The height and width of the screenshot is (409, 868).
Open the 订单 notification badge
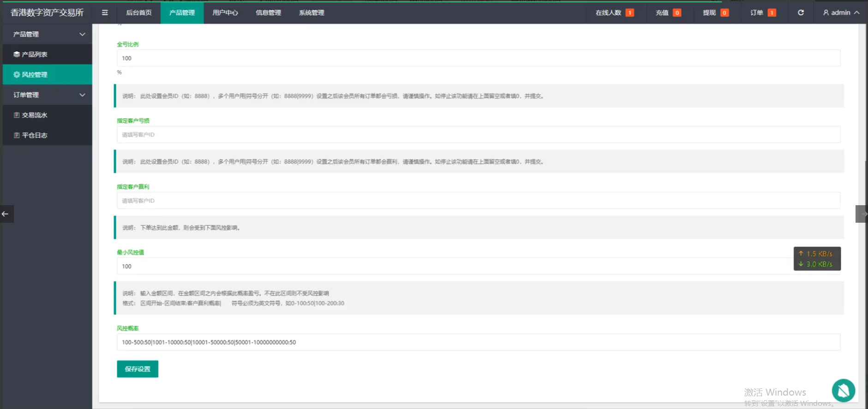click(x=771, y=13)
